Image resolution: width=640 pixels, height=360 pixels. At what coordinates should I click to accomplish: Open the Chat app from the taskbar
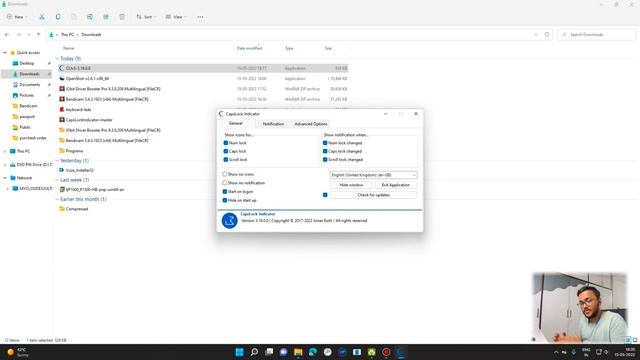click(x=284, y=352)
